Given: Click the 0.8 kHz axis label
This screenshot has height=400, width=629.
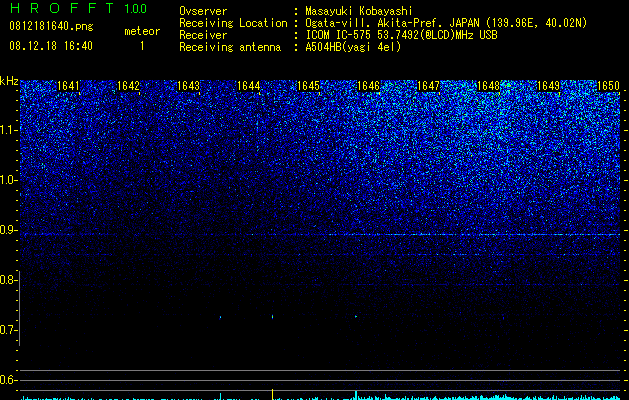Looking at the screenshot, I should tap(9, 280).
